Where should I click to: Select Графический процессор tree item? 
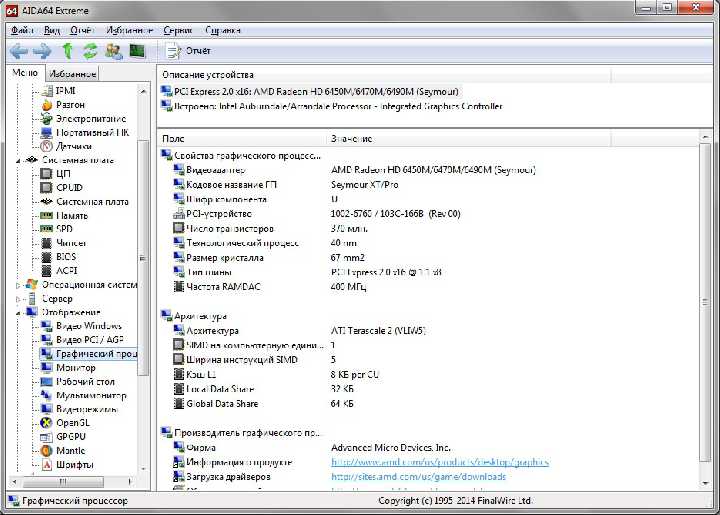point(89,353)
